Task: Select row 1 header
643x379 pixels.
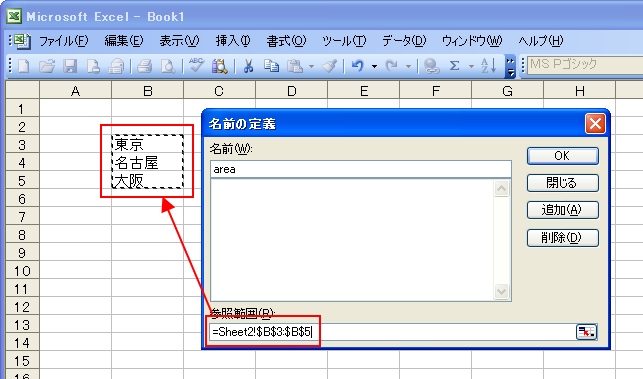Action: pyautogui.click(x=22, y=108)
